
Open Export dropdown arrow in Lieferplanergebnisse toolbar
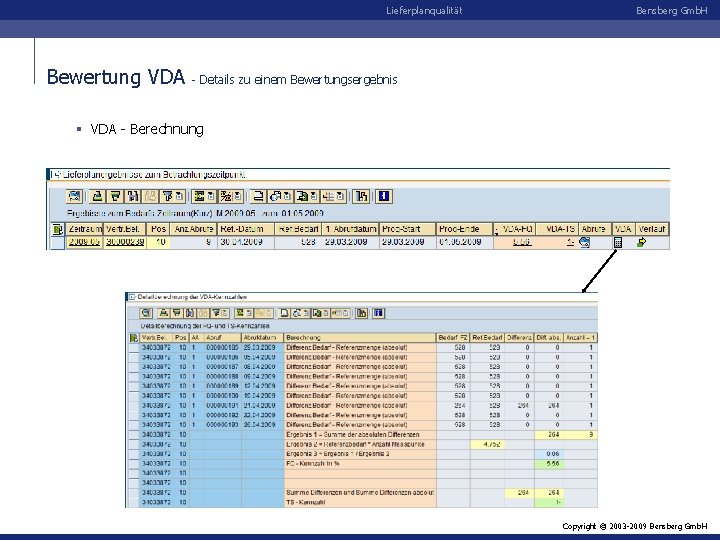pos(314,197)
